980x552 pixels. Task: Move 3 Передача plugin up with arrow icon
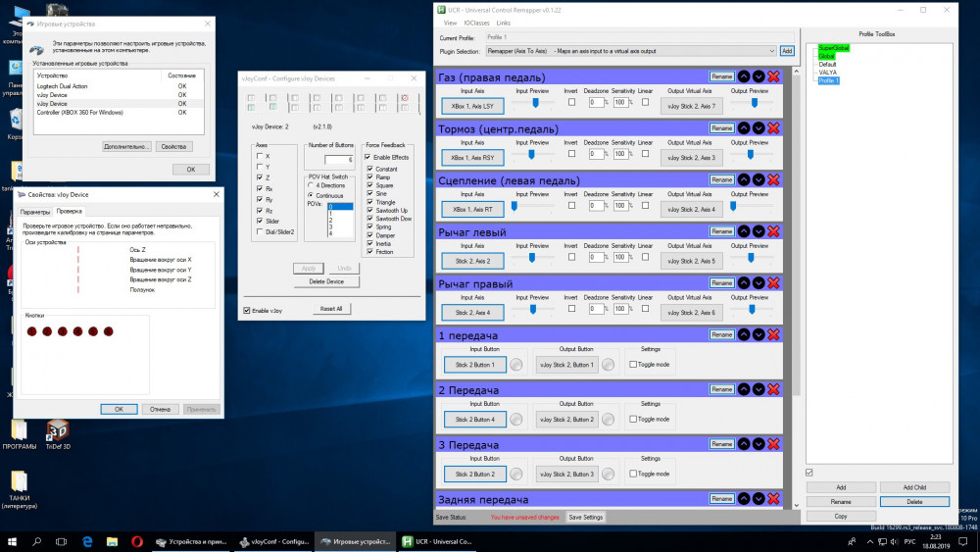click(x=744, y=445)
